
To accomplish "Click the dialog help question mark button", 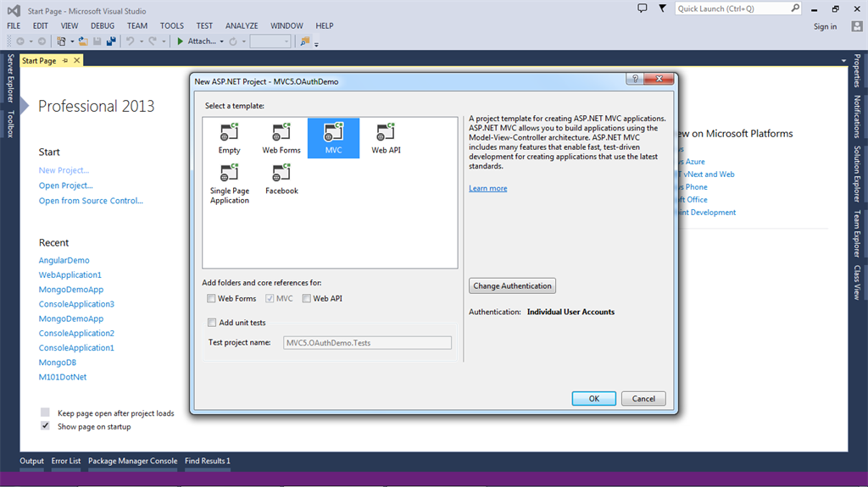I will point(635,79).
